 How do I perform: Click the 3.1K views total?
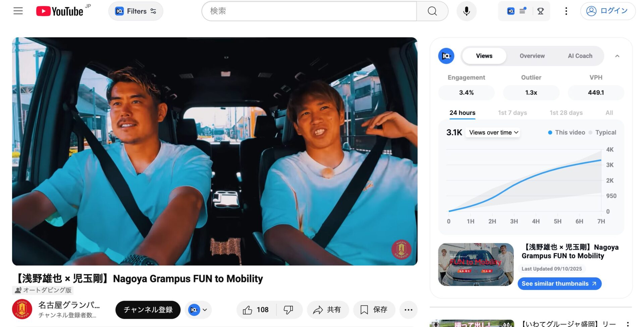click(454, 133)
